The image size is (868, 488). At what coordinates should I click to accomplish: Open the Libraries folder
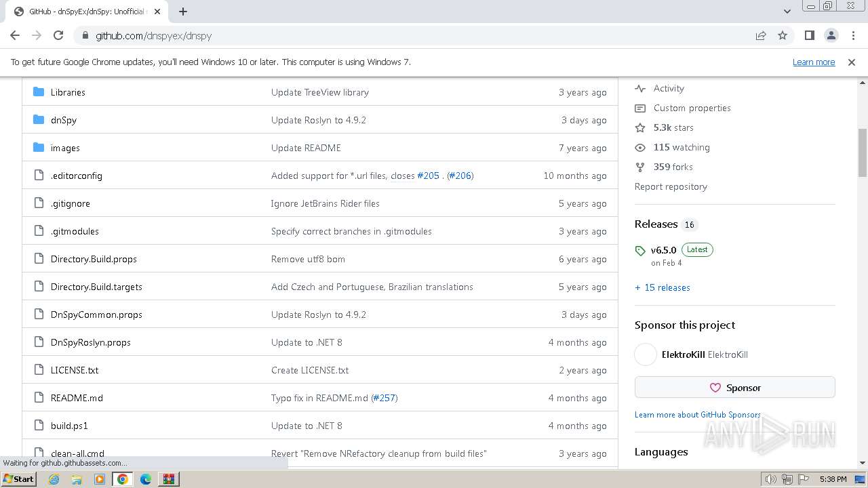(x=68, y=92)
